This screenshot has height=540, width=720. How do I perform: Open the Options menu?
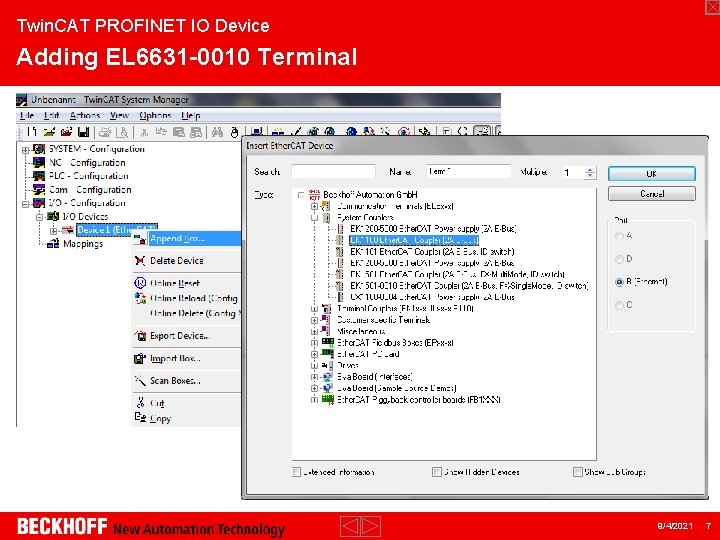click(x=155, y=115)
